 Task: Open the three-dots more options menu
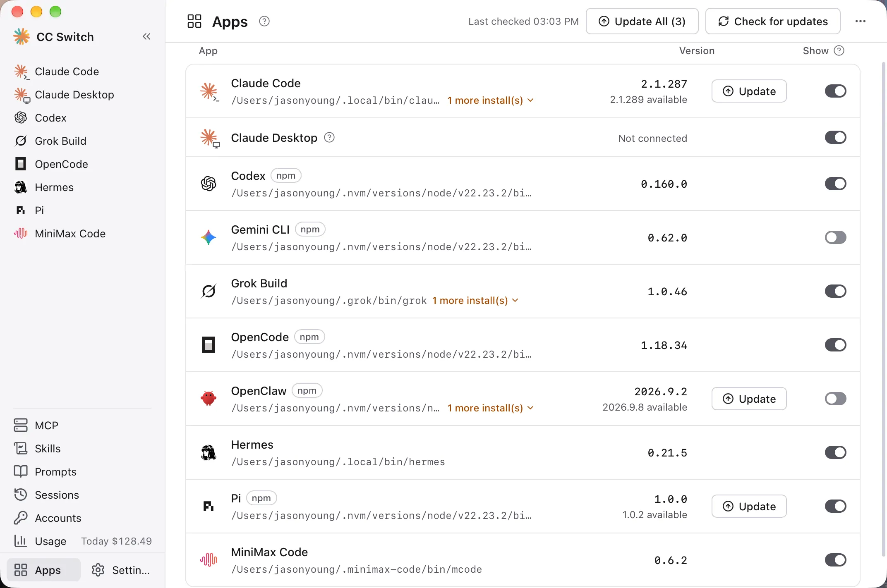tap(860, 21)
